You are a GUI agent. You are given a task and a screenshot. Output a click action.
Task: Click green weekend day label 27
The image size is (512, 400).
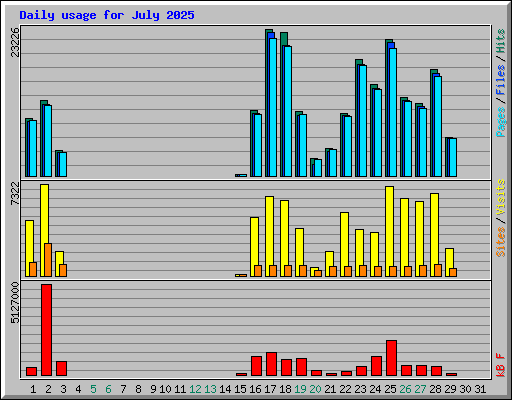click(x=420, y=389)
